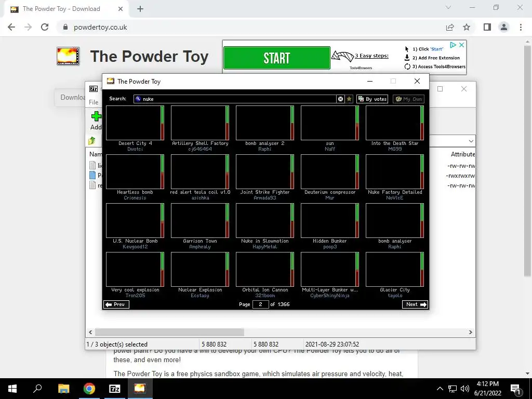Open the Desert City 4 save thumbnail

click(x=135, y=123)
